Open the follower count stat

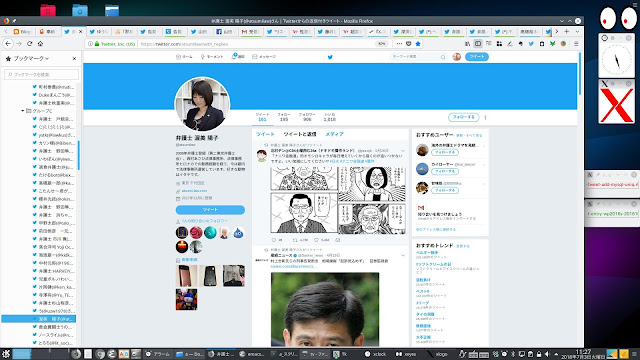point(307,117)
